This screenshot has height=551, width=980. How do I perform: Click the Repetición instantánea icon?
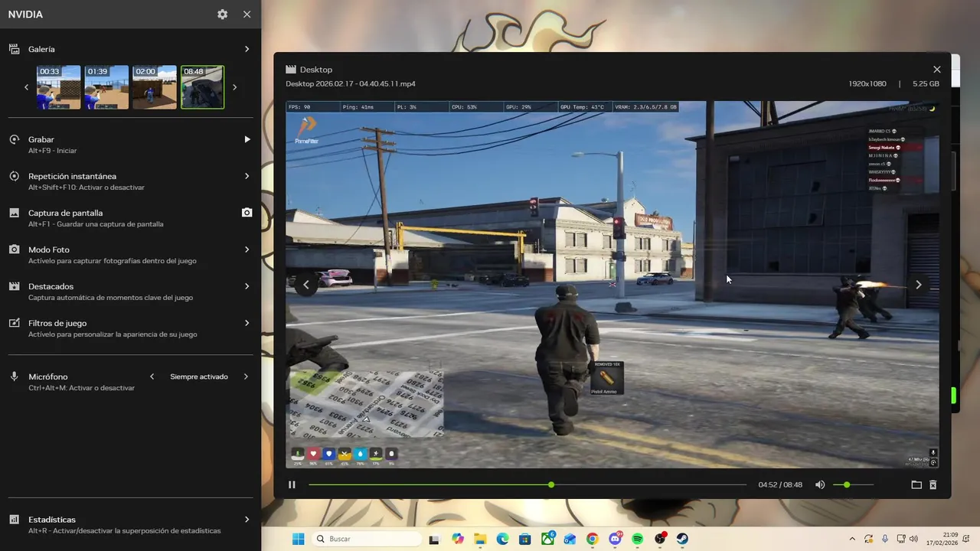[x=14, y=176]
